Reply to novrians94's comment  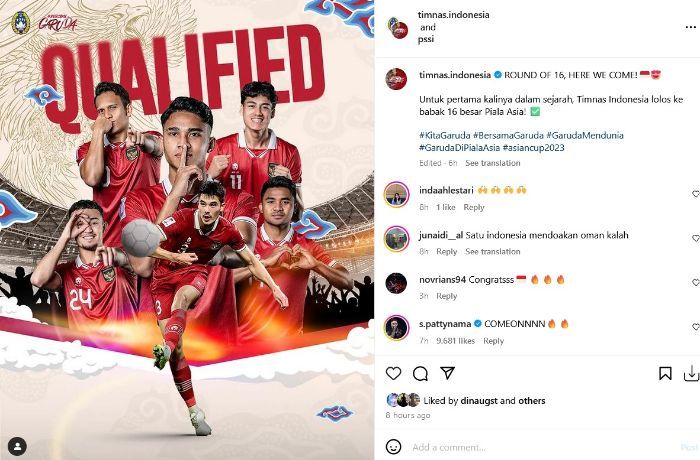[446, 296]
